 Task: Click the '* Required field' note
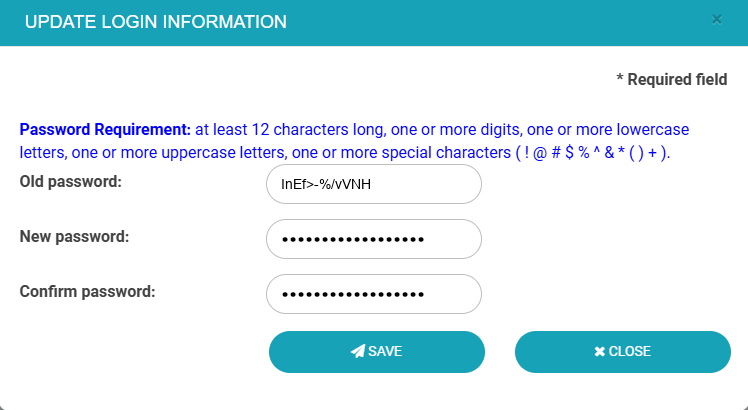pyautogui.click(x=672, y=79)
